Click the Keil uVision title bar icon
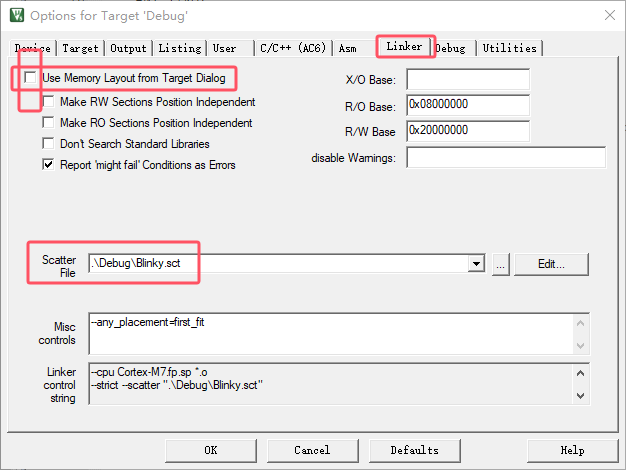Image resolution: width=626 pixels, height=470 pixels. click(x=15, y=15)
